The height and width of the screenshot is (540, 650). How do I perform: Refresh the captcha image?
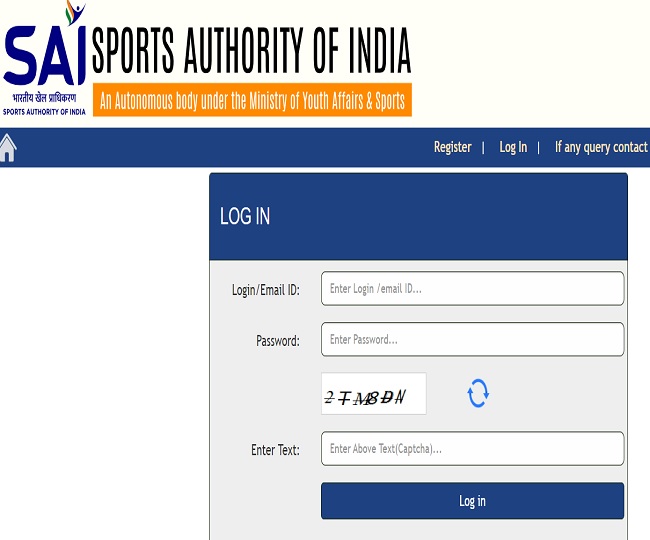[478, 393]
